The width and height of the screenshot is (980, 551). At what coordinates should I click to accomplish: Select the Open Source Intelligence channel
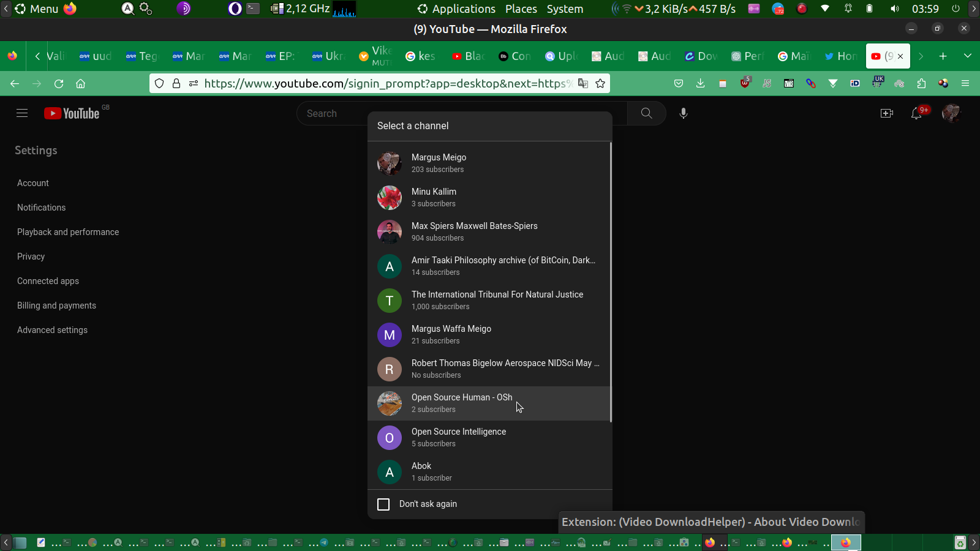point(489,438)
